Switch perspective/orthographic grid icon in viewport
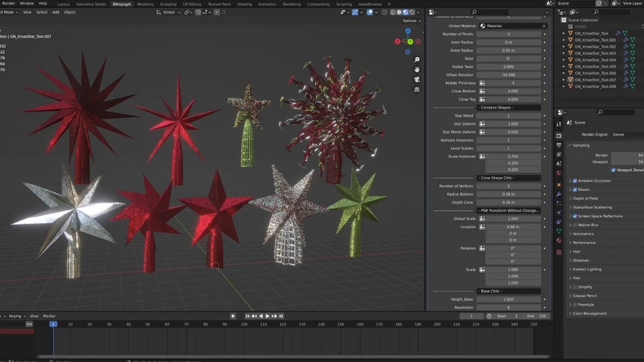The width and height of the screenshot is (644, 362). tap(417, 90)
